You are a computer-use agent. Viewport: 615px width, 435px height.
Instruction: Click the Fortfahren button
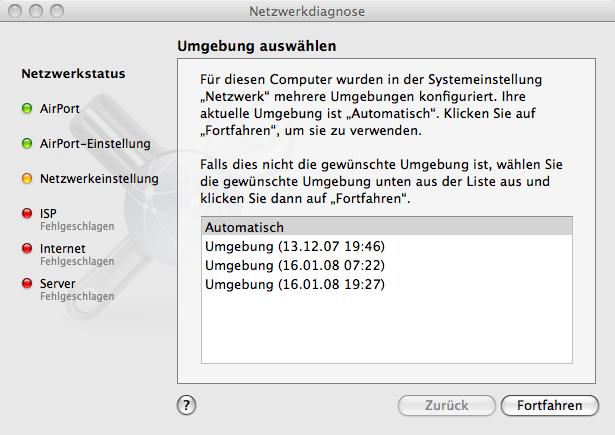click(549, 405)
